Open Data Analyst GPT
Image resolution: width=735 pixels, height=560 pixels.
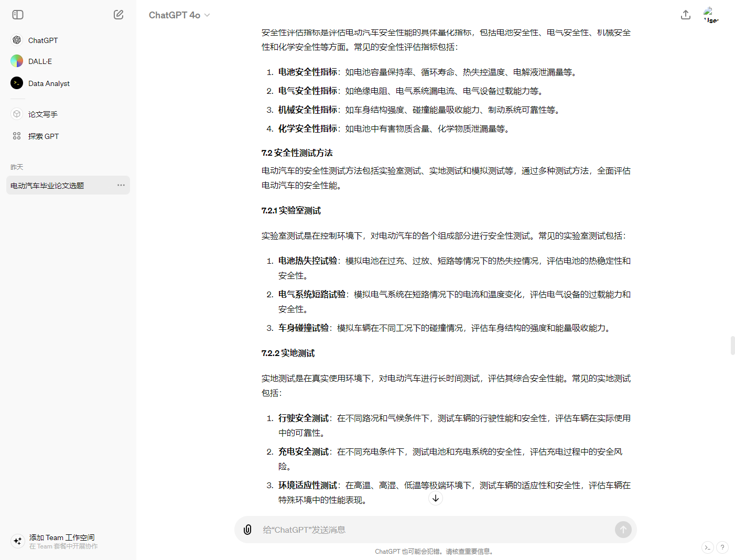coord(49,83)
